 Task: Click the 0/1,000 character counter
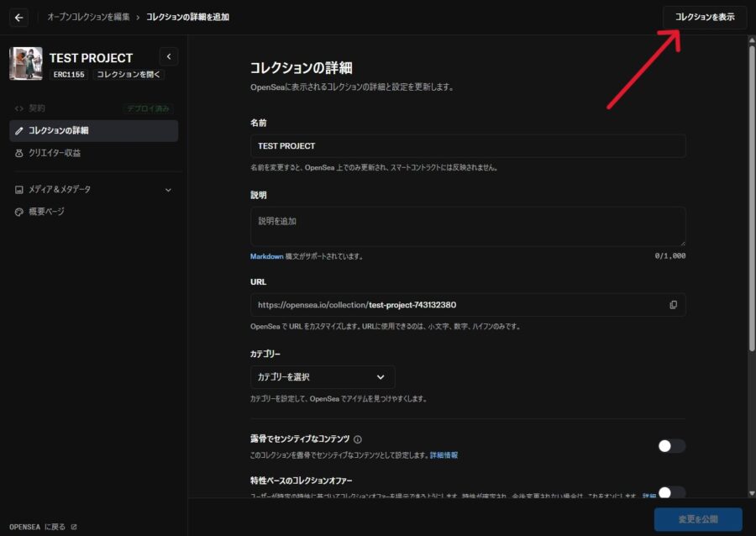coord(670,256)
